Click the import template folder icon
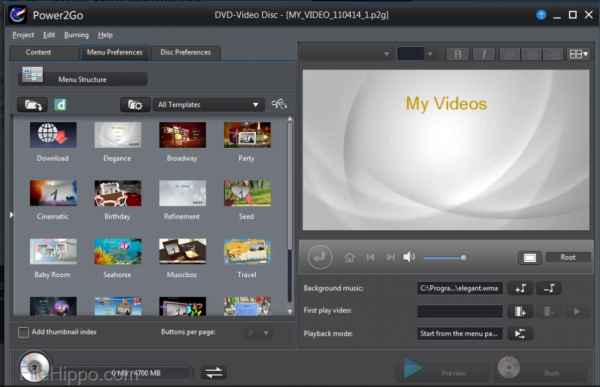This screenshot has width=600, height=387. coord(33,105)
